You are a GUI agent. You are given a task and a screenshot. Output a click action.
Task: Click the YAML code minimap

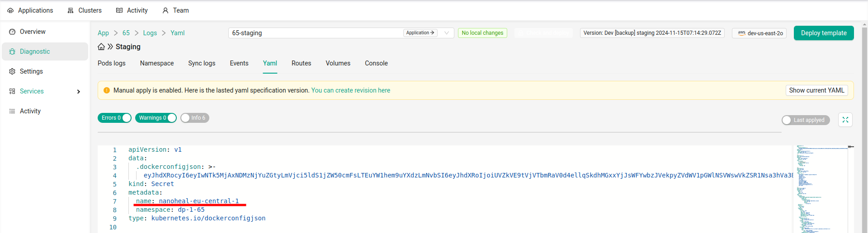tap(820, 189)
